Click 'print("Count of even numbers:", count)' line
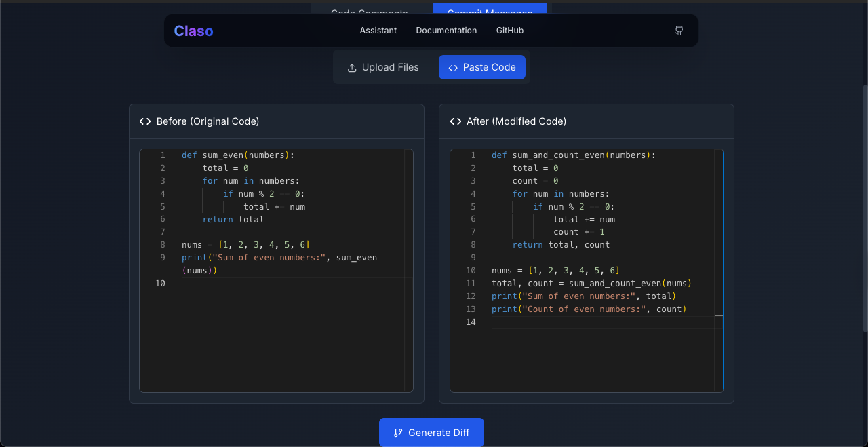 coord(589,309)
